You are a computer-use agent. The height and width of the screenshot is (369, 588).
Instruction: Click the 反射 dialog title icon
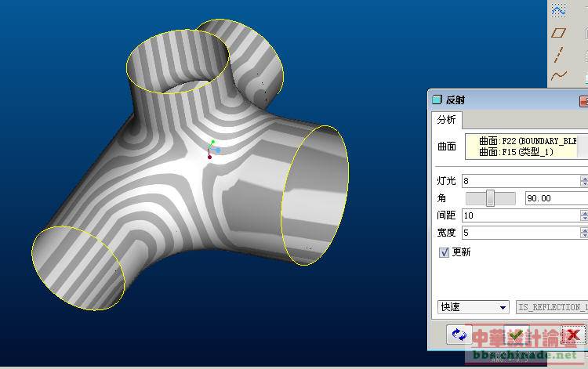[437, 100]
